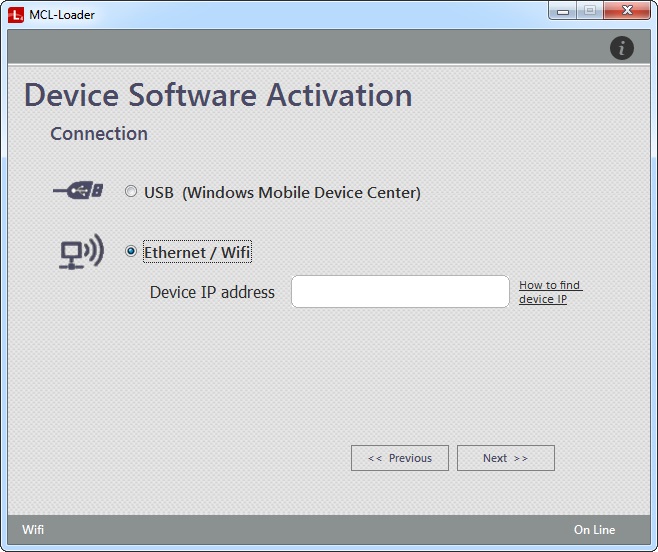
Task: Click the 'Device Software Activation' heading
Action: (x=218, y=95)
